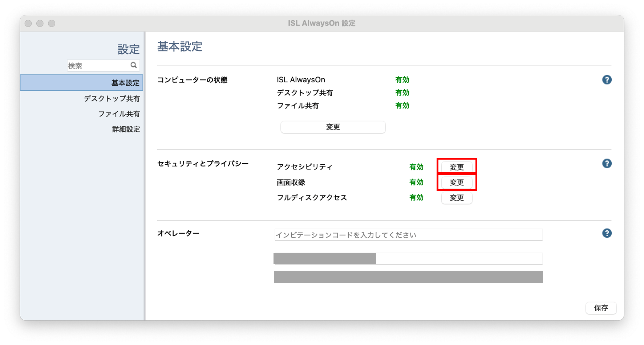
Task: Select 基本設定 in the sidebar
Action: (82, 83)
